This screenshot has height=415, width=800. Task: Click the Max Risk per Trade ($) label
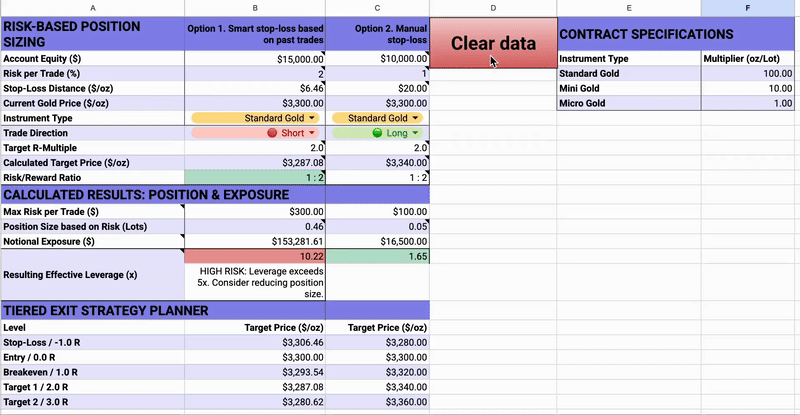point(92,212)
